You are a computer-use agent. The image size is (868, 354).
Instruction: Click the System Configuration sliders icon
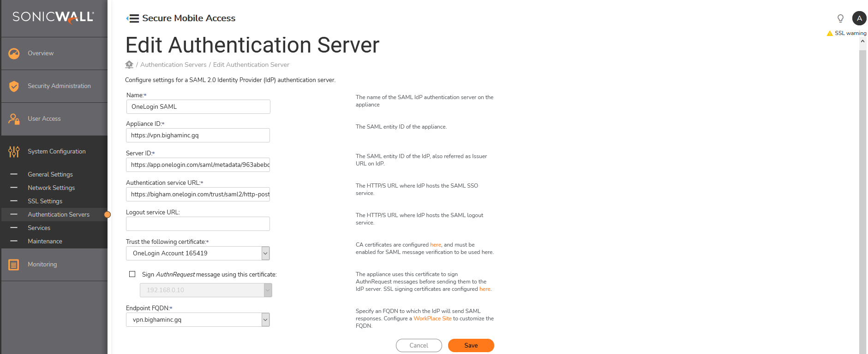tap(14, 152)
